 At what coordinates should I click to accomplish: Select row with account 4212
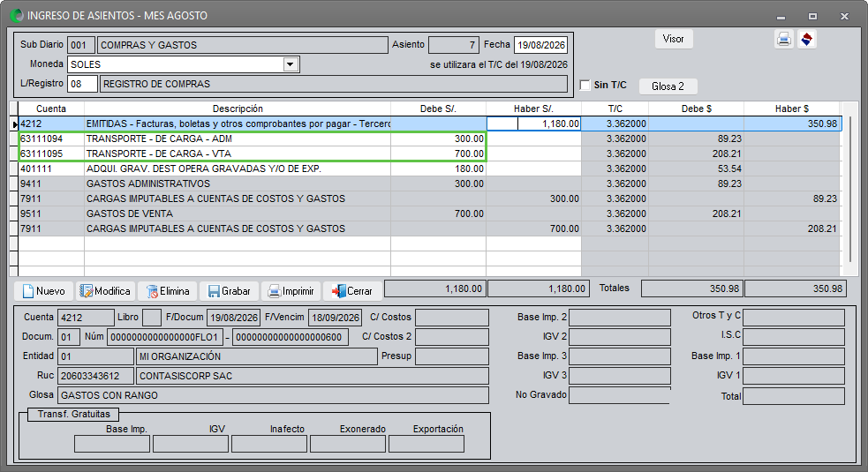(x=429, y=124)
